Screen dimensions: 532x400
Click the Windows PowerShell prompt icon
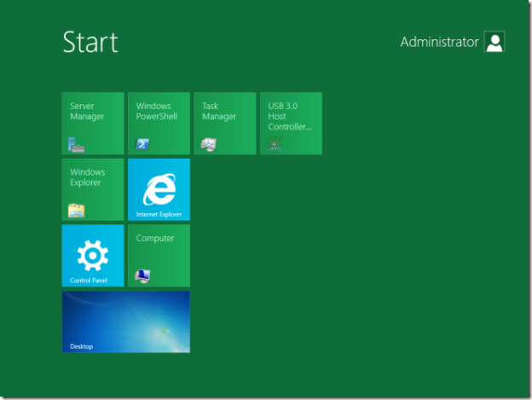[x=143, y=144]
